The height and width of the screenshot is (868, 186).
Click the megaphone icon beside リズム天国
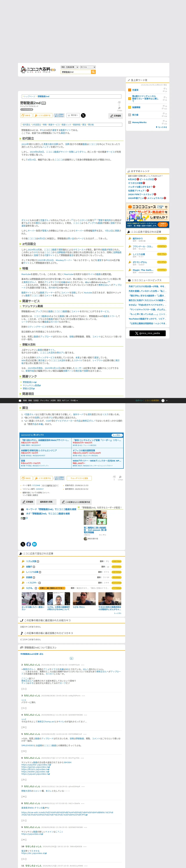pos(23,561)
